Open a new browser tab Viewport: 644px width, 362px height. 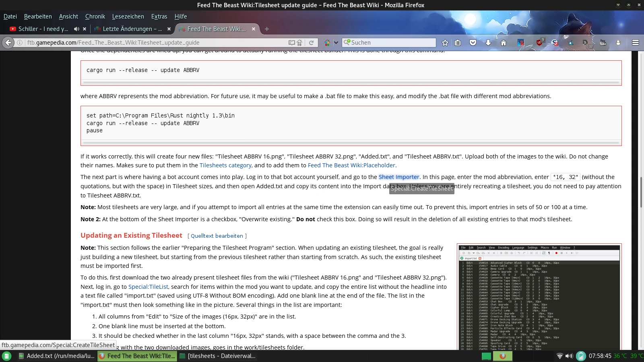267,29
